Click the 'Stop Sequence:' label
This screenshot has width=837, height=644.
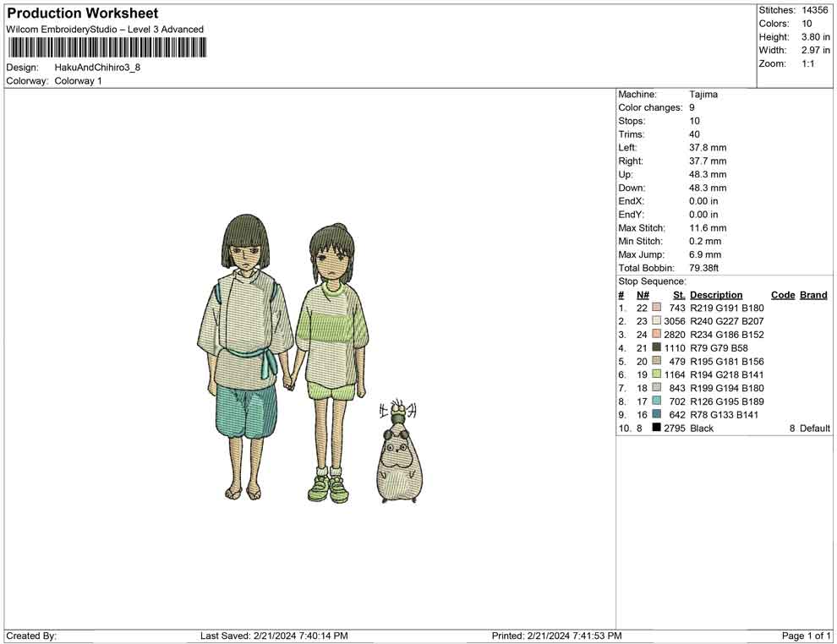[x=653, y=281]
